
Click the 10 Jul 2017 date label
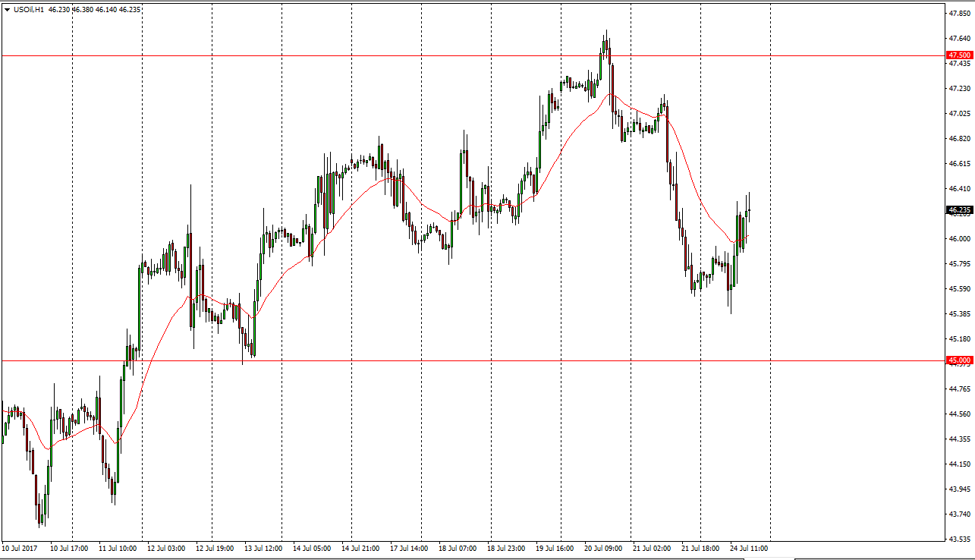[x=18, y=547]
